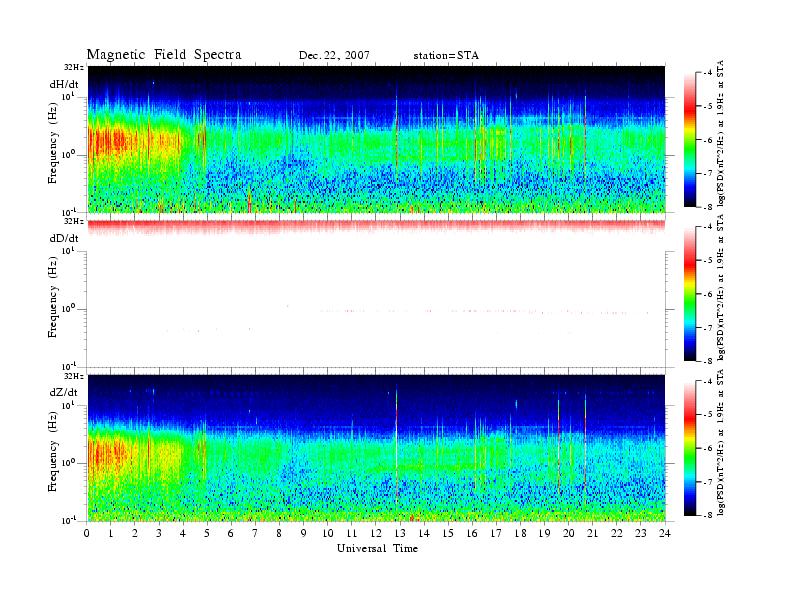Click hour tick "9" on time axis
This screenshot has height=612, width=792.
304,533
